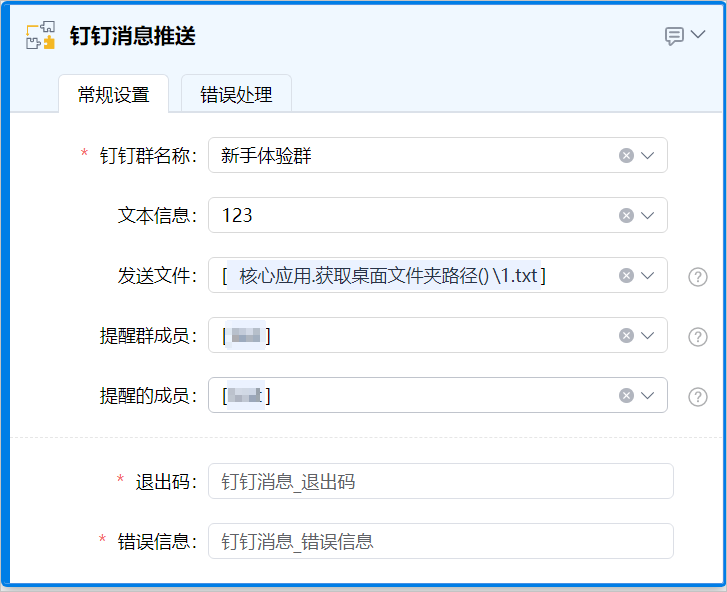Expand the 提醒的成员 dropdown arrow
727x592 pixels.
click(647, 395)
